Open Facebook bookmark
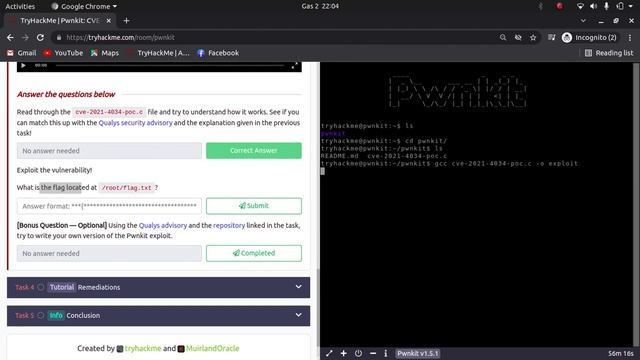Image resolution: width=640 pixels, height=360 pixels. [218, 53]
